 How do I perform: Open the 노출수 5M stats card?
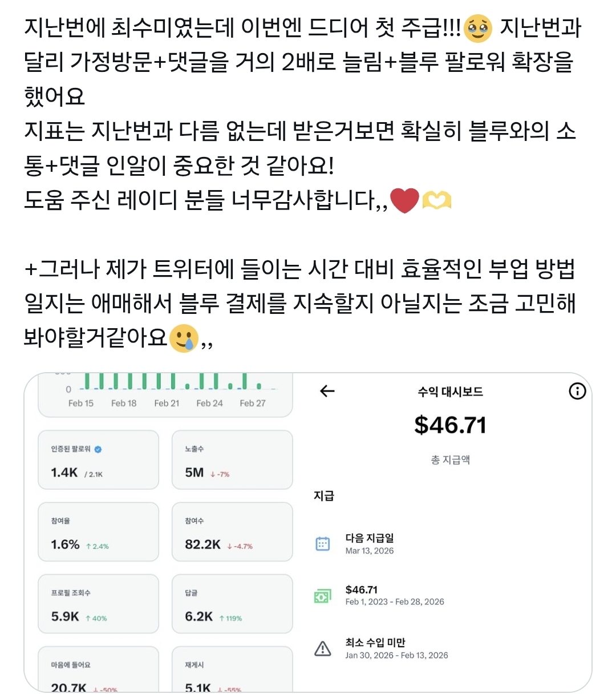232,460
